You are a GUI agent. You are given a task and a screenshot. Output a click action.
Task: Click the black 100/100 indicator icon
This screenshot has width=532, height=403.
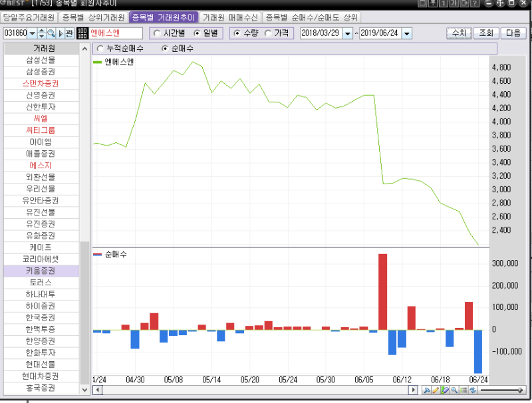click(82, 33)
